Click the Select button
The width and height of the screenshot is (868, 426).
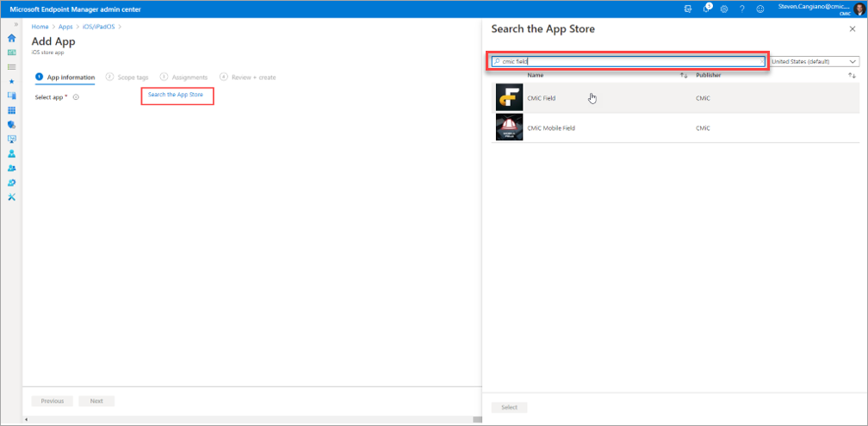[x=509, y=407]
